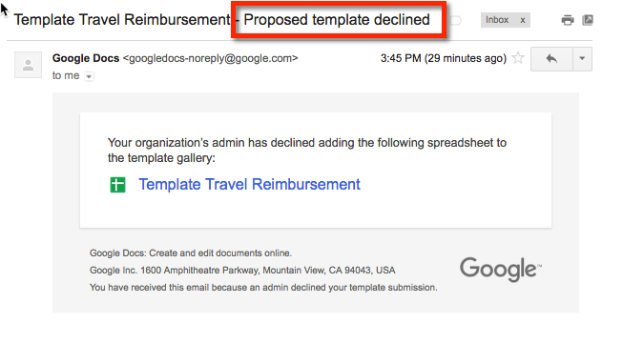This screenshot has width=644, height=343.
Task: Click the 3:45 PM timestamp
Action: coord(443,58)
